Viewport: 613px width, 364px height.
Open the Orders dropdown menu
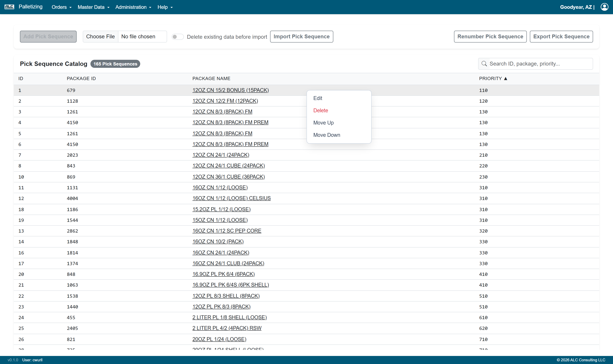(61, 7)
